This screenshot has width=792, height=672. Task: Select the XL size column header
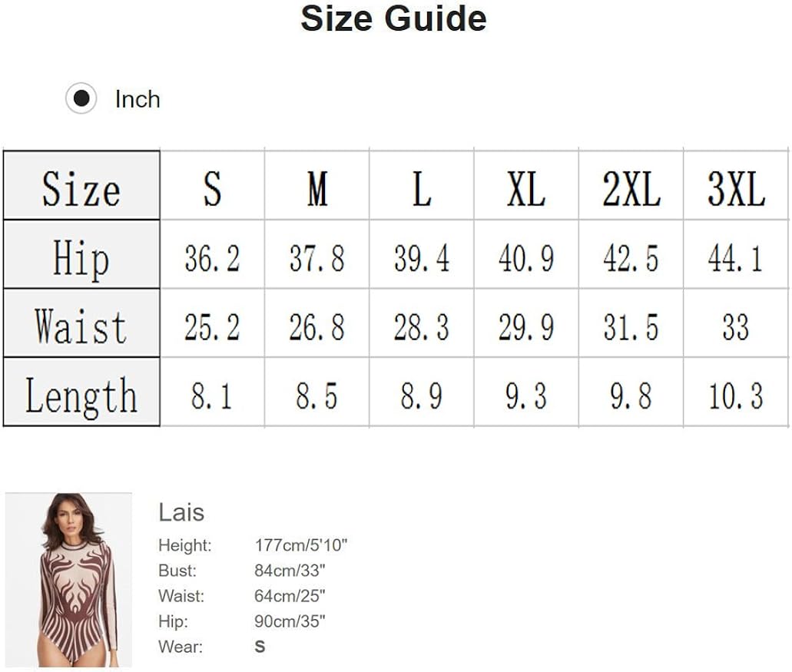tap(526, 187)
